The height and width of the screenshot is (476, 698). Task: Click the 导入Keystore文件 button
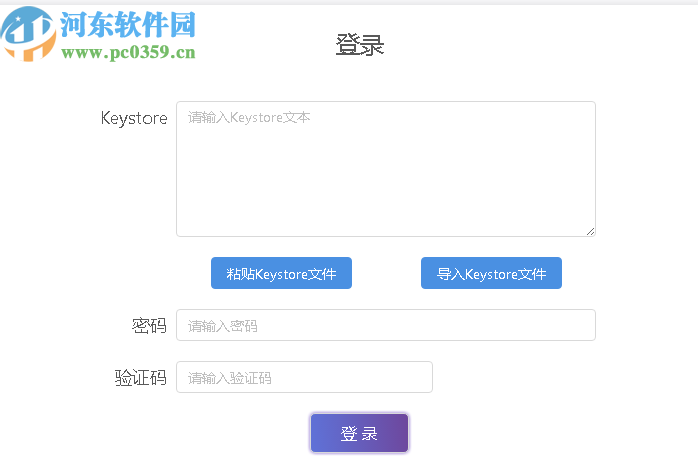tap(491, 273)
